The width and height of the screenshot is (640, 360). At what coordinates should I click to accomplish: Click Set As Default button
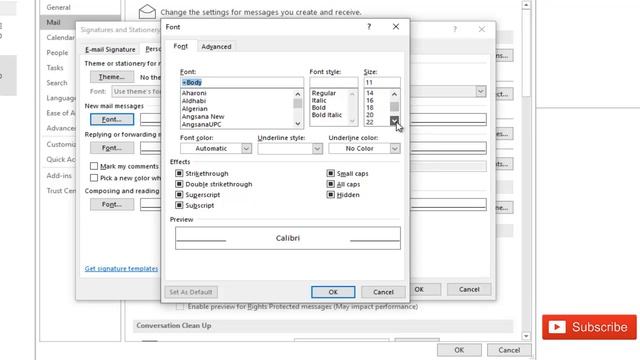pos(191,292)
